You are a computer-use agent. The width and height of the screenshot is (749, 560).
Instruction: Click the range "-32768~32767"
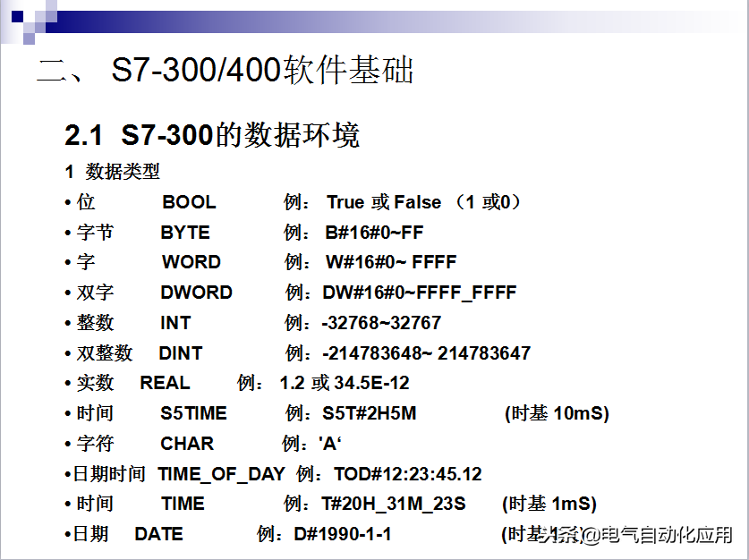click(x=381, y=323)
